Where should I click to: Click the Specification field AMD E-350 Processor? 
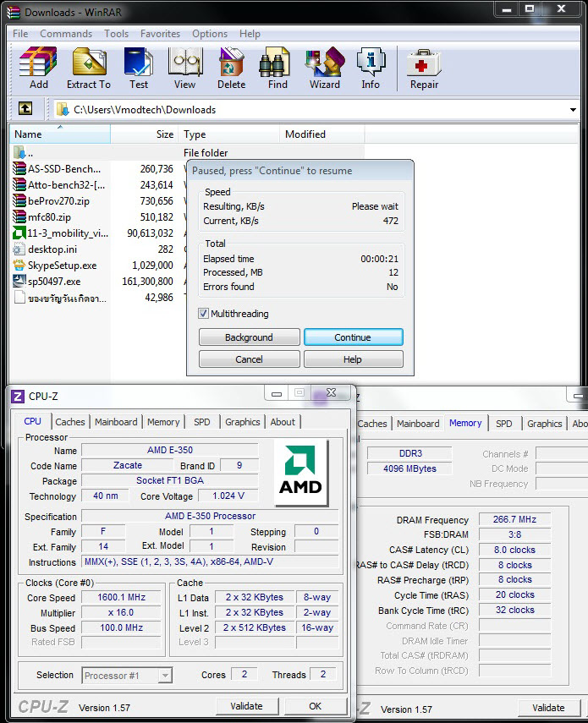click(x=211, y=516)
